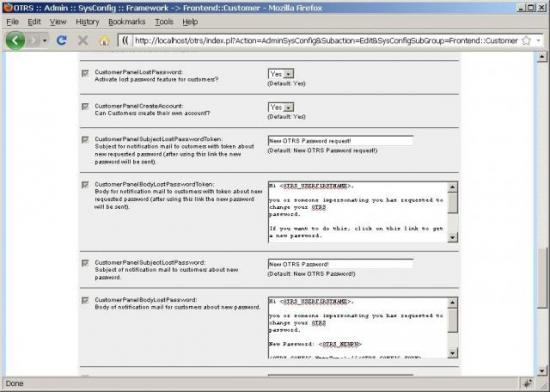The image size is (550, 392).
Task: Go to the Home page icon
Action: tap(104, 41)
